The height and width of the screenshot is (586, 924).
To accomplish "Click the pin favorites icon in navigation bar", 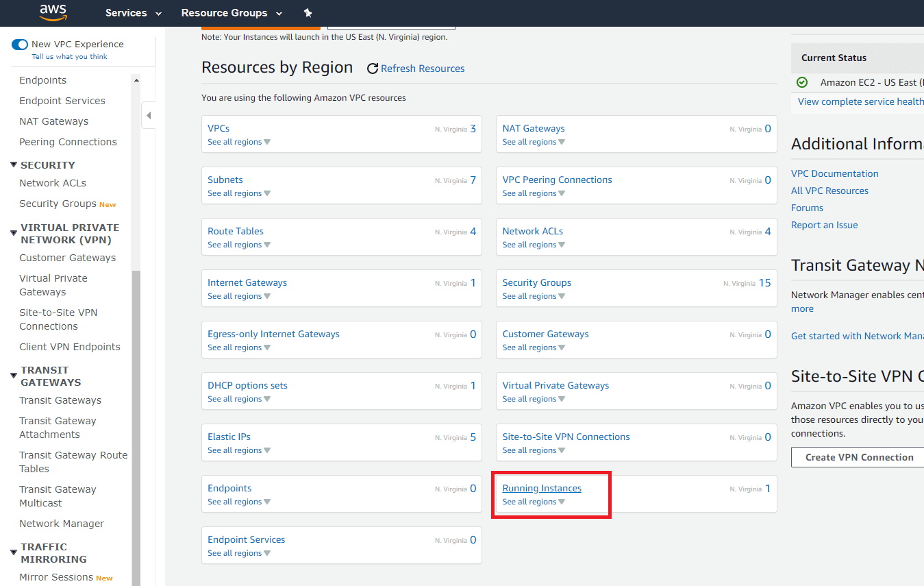I will [308, 12].
